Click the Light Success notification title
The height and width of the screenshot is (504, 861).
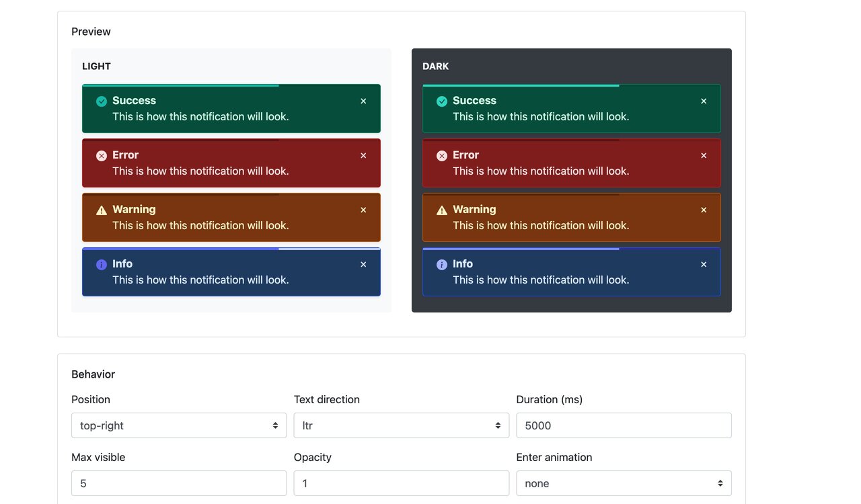tap(134, 100)
